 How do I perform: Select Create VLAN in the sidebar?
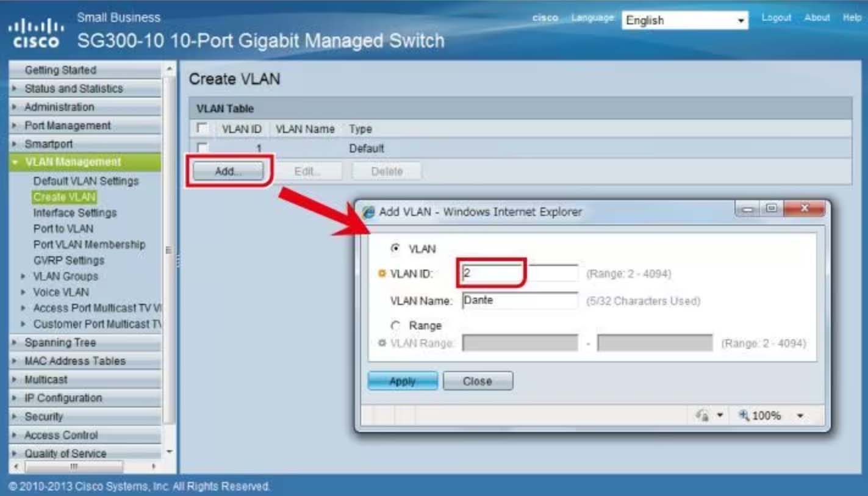click(x=64, y=197)
